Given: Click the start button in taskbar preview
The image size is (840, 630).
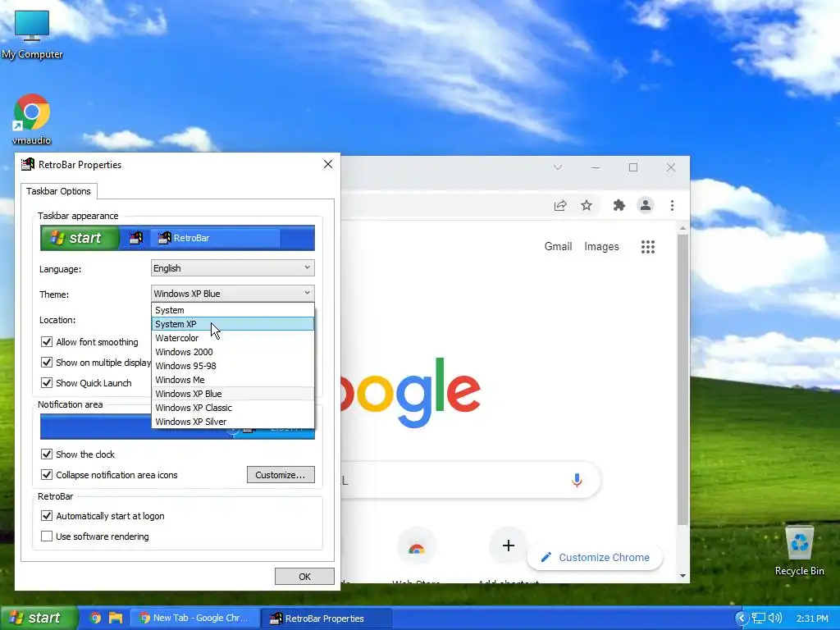Looking at the screenshot, I should tap(80, 238).
